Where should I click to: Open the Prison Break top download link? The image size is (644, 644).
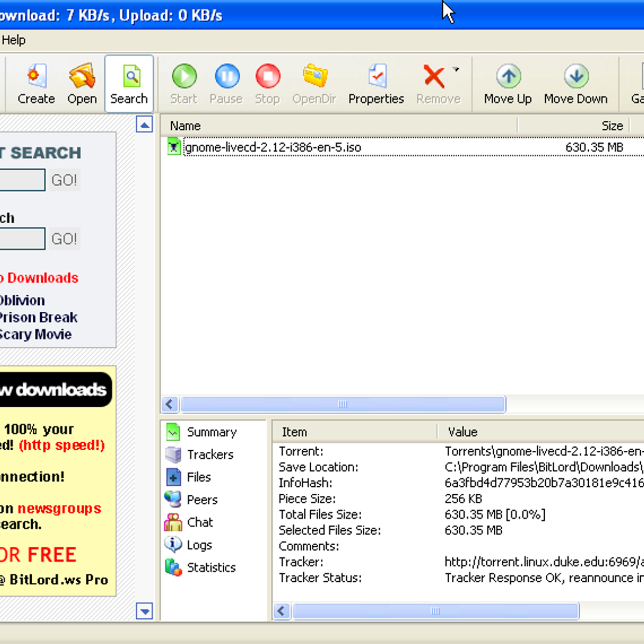point(39,318)
